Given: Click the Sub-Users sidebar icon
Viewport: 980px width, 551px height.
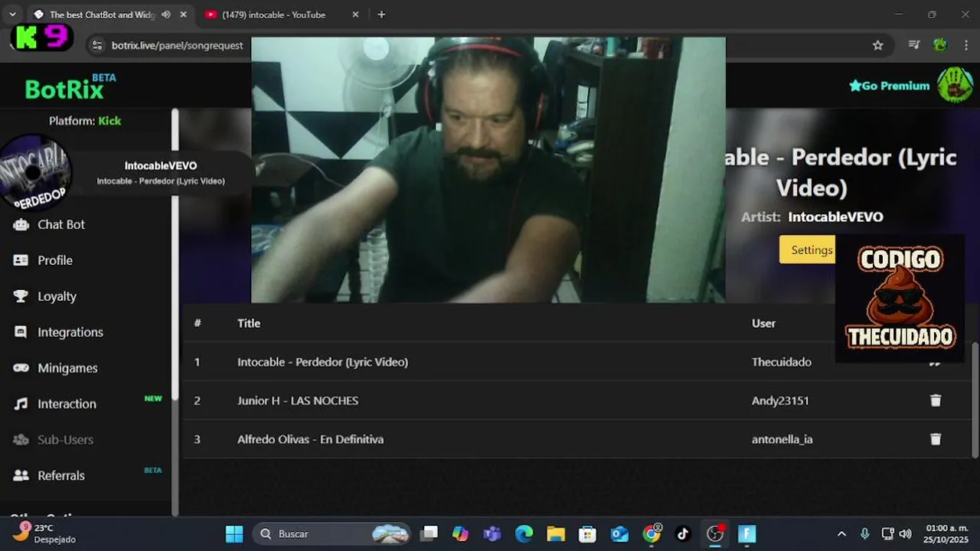Looking at the screenshot, I should pyautogui.click(x=21, y=440).
